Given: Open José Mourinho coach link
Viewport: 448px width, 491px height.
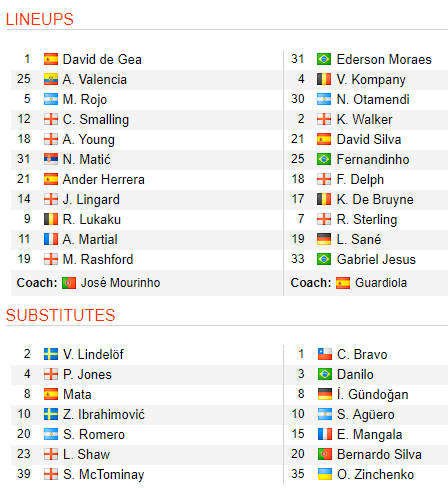Looking at the screenshot, I should pyautogui.click(x=120, y=283).
